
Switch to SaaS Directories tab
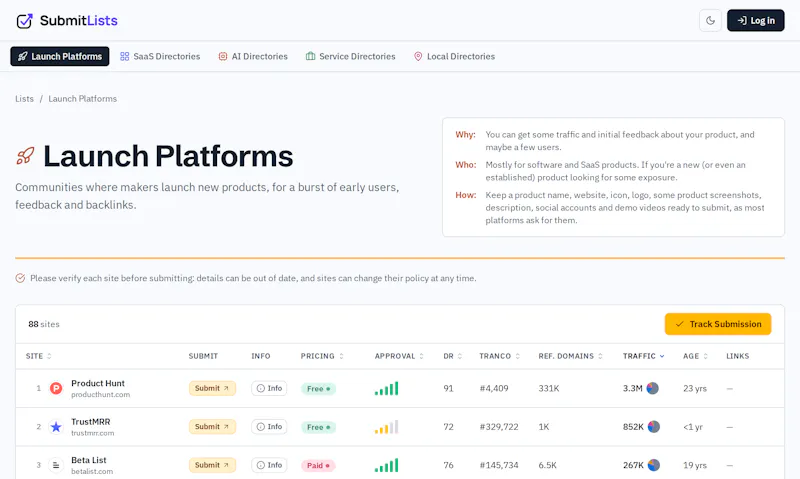click(x=160, y=56)
